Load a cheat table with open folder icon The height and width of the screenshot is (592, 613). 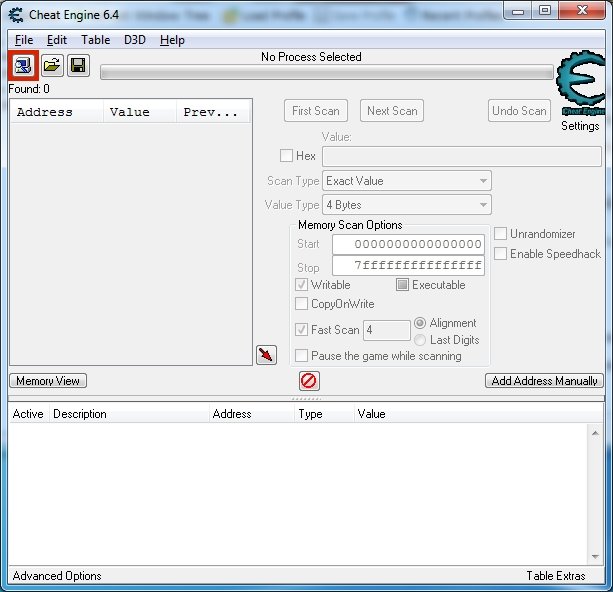[x=52, y=65]
